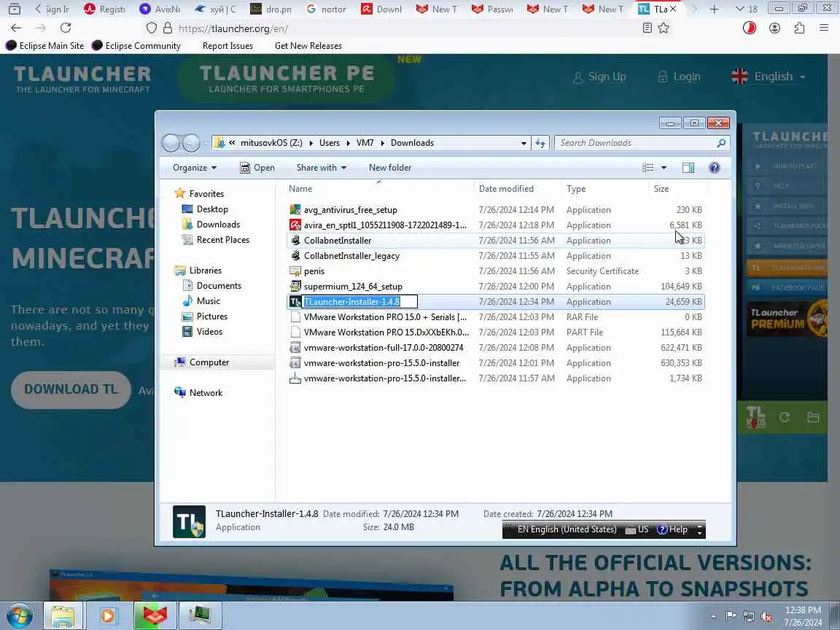840x630 pixels.
Task: Expand the Users breadcrumb arrow
Action: (x=349, y=143)
